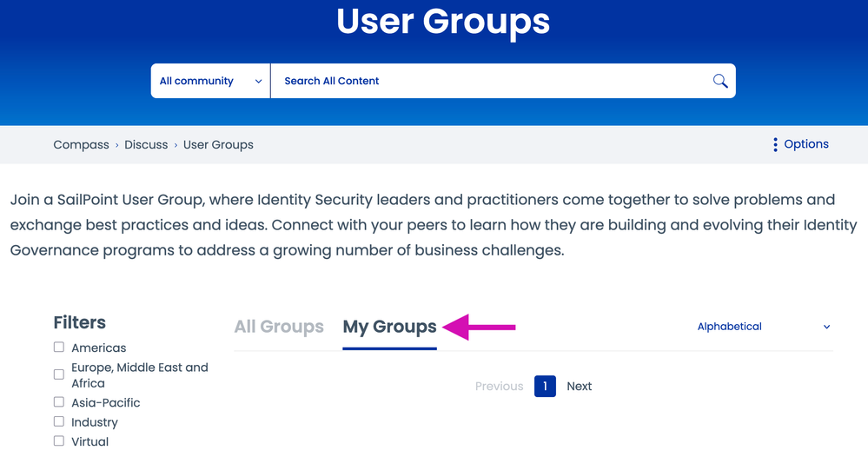
Task: Expand the Alphabetical sort dropdown
Action: point(763,327)
